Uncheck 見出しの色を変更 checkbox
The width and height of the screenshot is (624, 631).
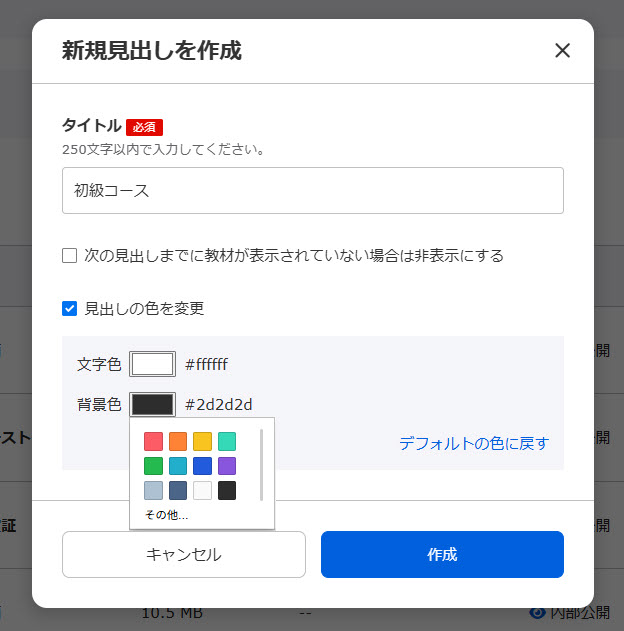[70, 309]
